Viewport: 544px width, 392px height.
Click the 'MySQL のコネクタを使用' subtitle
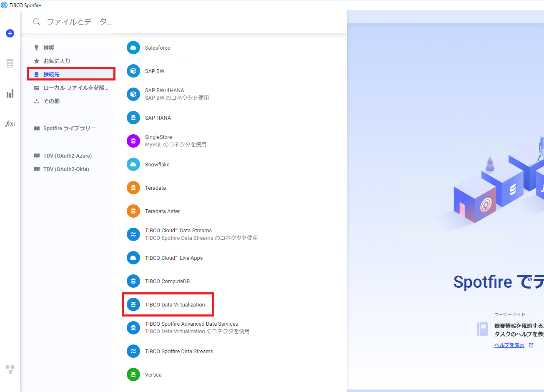[176, 145]
